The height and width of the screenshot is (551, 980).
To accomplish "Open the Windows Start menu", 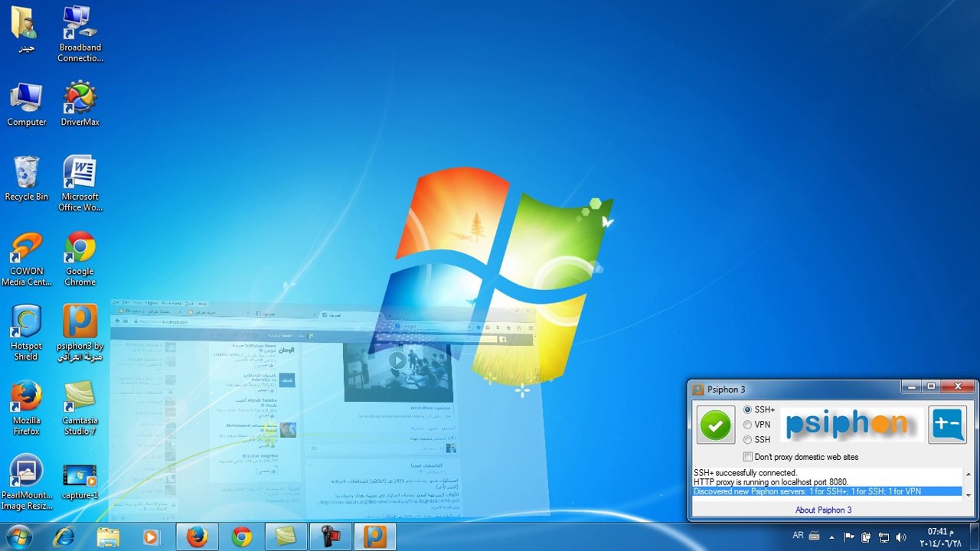I will click(18, 536).
